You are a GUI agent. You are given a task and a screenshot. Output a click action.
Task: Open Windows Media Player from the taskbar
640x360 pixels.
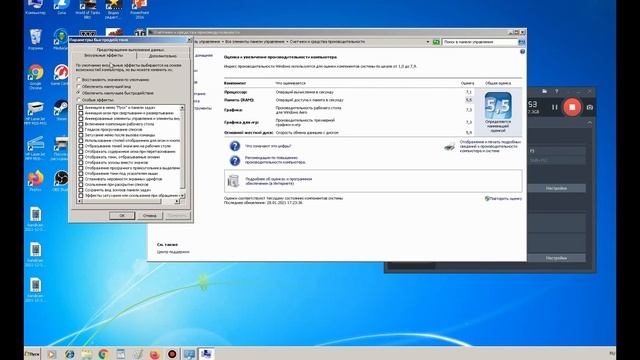(51, 354)
